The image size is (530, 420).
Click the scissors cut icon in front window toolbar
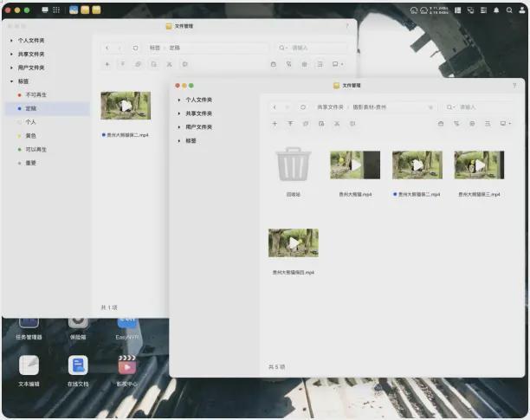(337, 124)
